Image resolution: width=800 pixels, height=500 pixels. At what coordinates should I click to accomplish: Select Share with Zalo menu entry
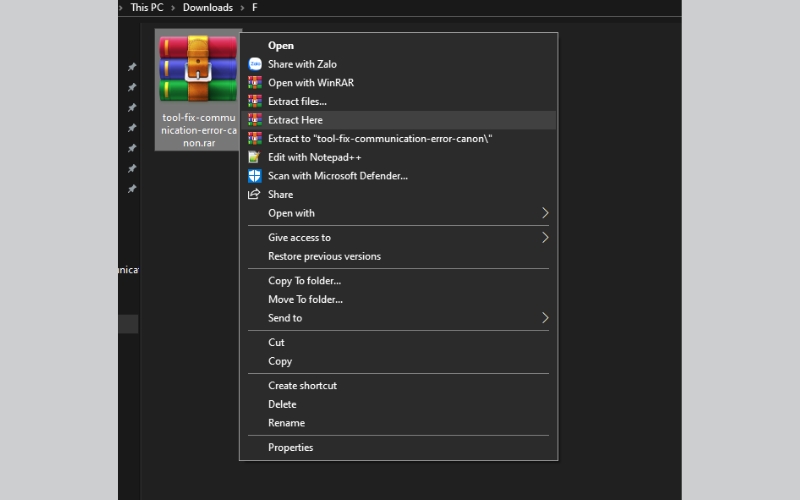tap(398, 64)
